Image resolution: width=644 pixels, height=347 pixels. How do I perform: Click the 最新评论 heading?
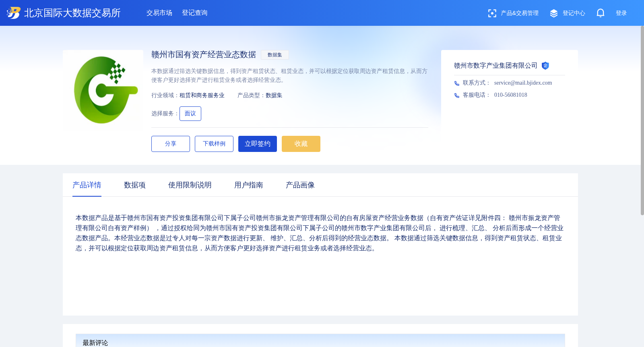95,343
